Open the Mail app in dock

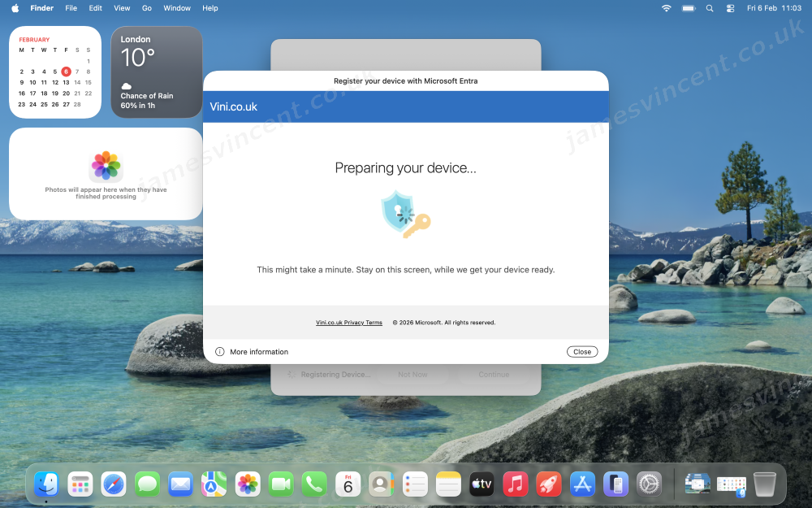click(180, 484)
